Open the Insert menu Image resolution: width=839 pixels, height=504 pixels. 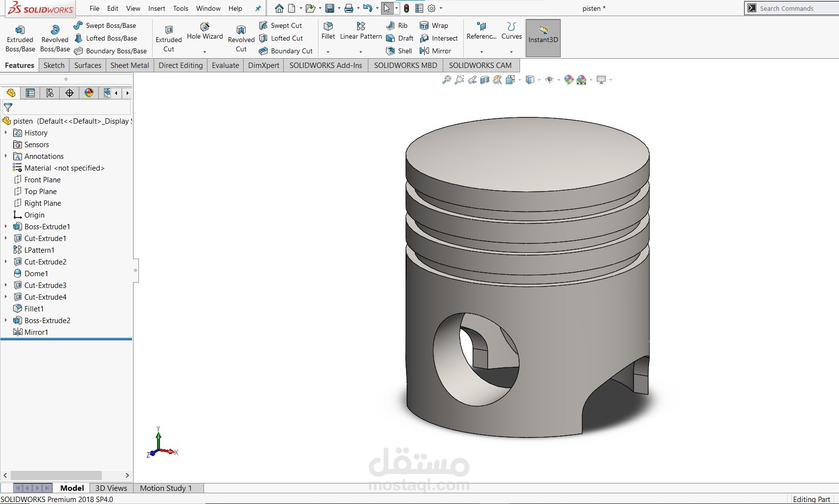pos(157,8)
